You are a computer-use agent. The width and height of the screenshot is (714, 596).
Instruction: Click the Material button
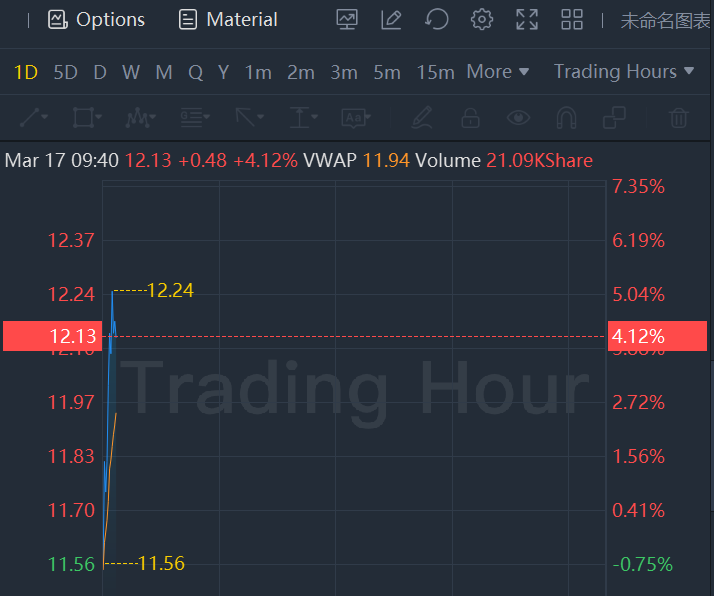(x=228, y=19)
